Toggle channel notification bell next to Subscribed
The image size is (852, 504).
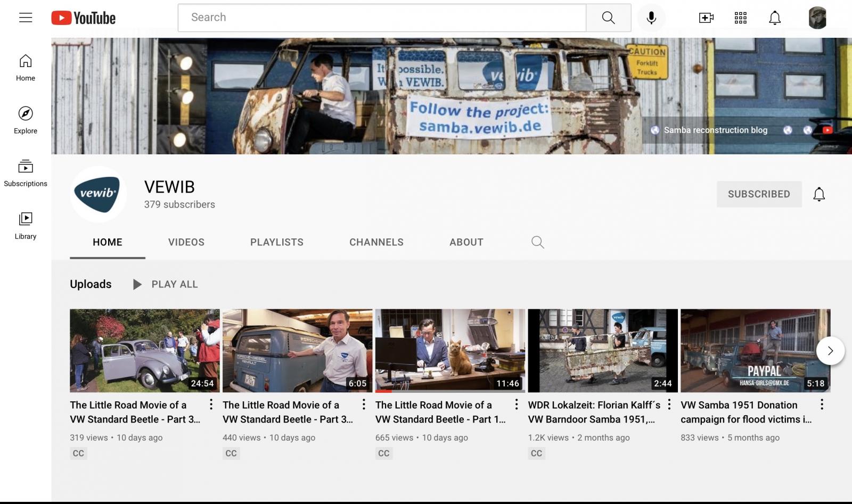tap(819, 194)
